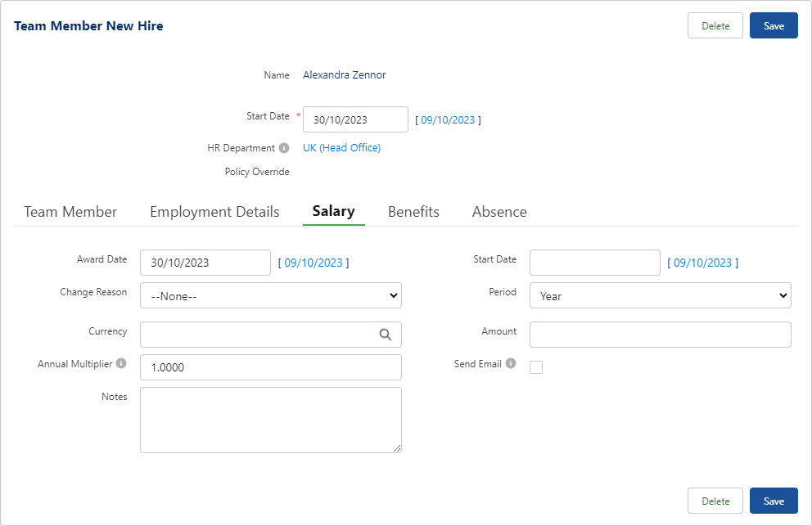The image size is (812, 526).
Task: Focus the Amount input field
Action: pyautogui.click(x=660, y=335)
